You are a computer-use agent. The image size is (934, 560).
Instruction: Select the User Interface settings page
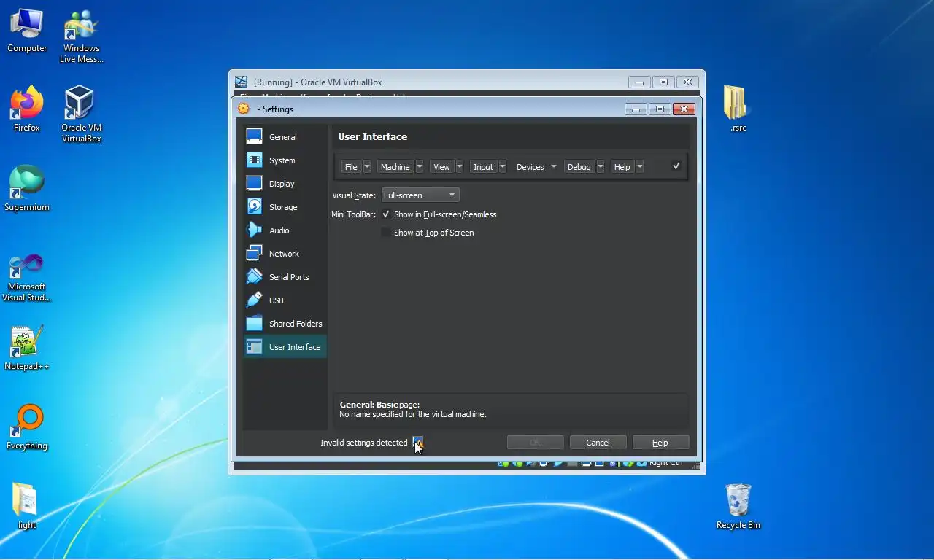click(285, 347)
